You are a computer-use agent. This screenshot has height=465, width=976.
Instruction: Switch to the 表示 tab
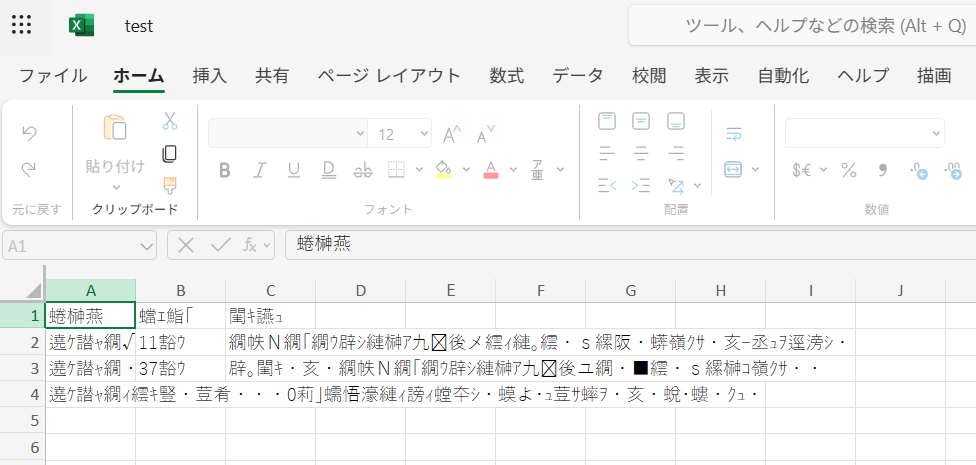tap(711, 76)
